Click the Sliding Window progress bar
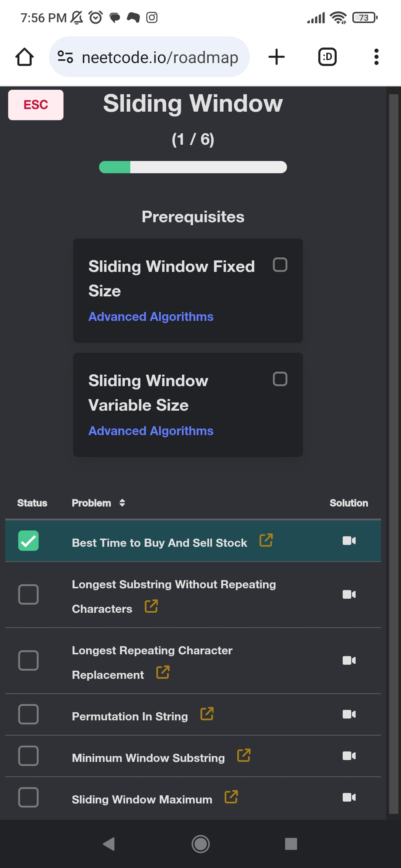Viewport: 401px width, 868px height. [x=193, y=167]
